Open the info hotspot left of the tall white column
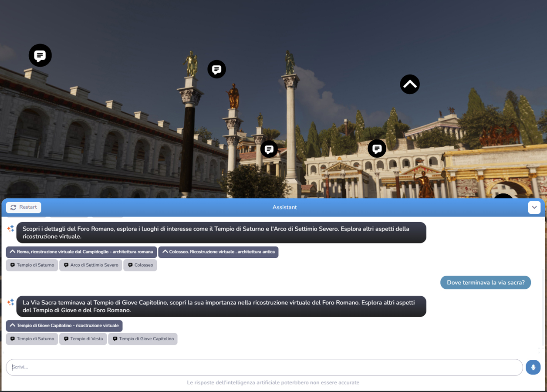 pyautogui.click(x=269, y=149)
